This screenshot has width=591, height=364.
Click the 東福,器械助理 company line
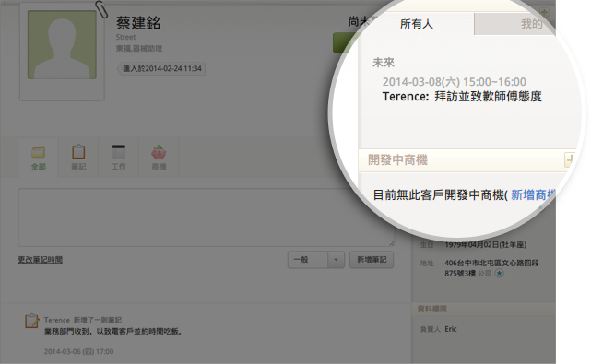pyautogui.click(x=139, y=49)
